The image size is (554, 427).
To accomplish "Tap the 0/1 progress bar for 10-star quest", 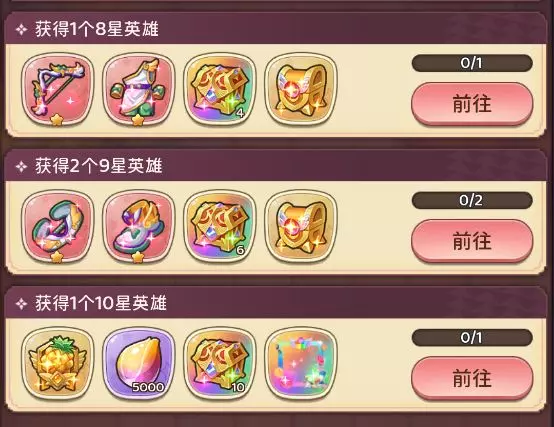I will coord(472,338).
